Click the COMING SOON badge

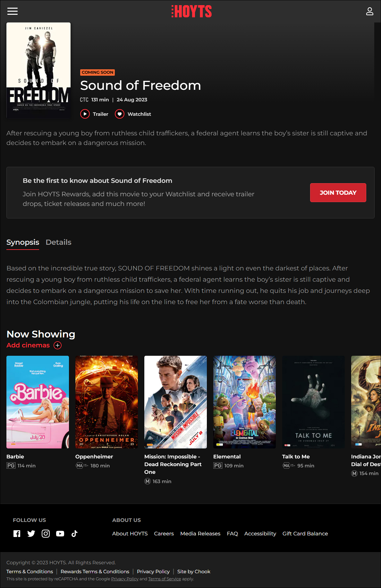click(x=97, y=72)
